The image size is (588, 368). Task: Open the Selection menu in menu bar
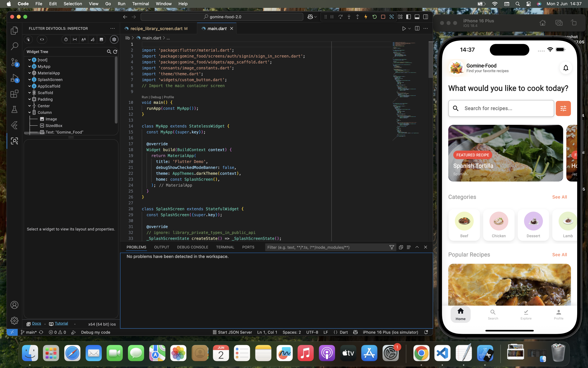(73, 4)
